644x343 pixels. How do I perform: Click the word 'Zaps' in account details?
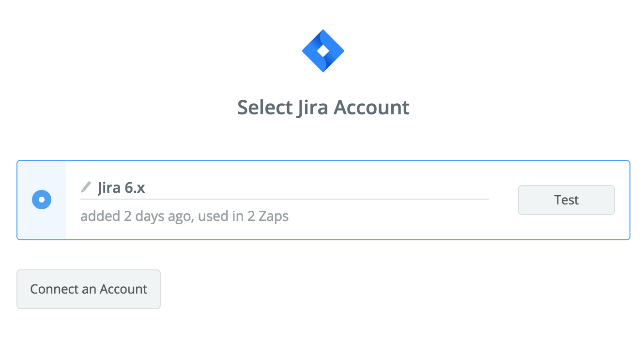273,216
